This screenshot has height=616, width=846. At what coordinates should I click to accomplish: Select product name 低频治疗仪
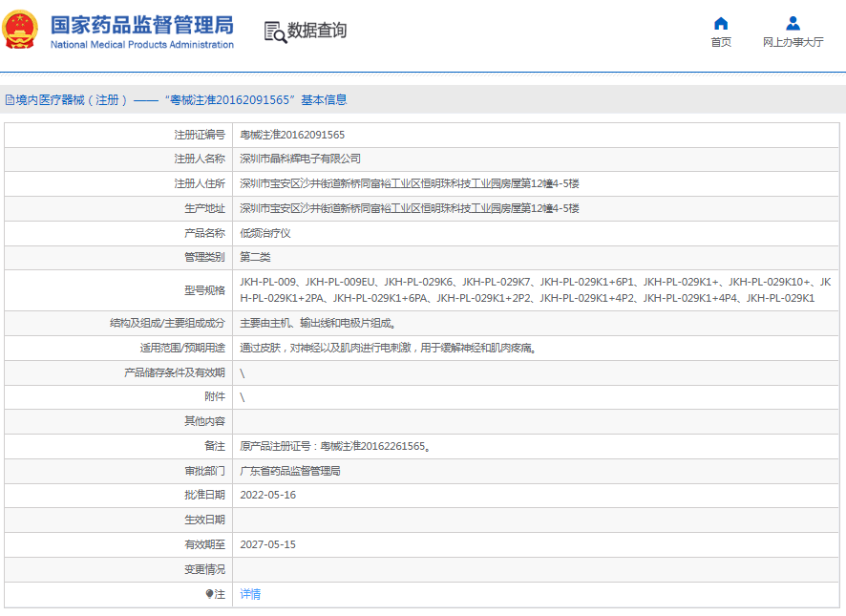point(265,233)
